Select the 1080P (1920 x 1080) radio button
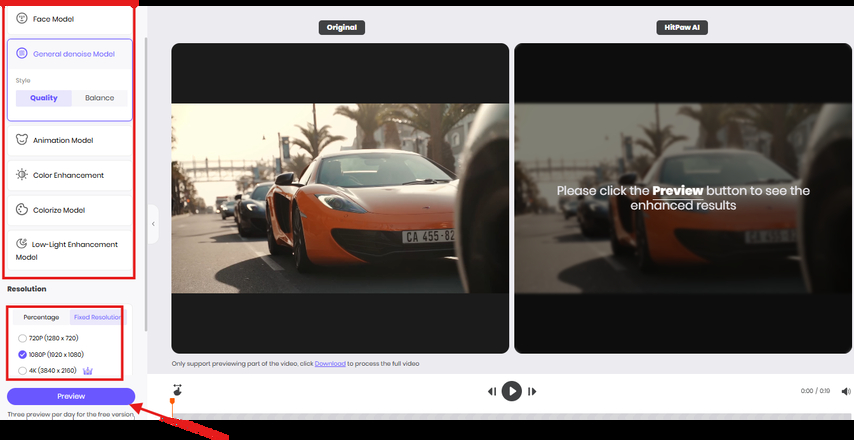Viewport: 854px width, 440px height. tap(22, 355)
